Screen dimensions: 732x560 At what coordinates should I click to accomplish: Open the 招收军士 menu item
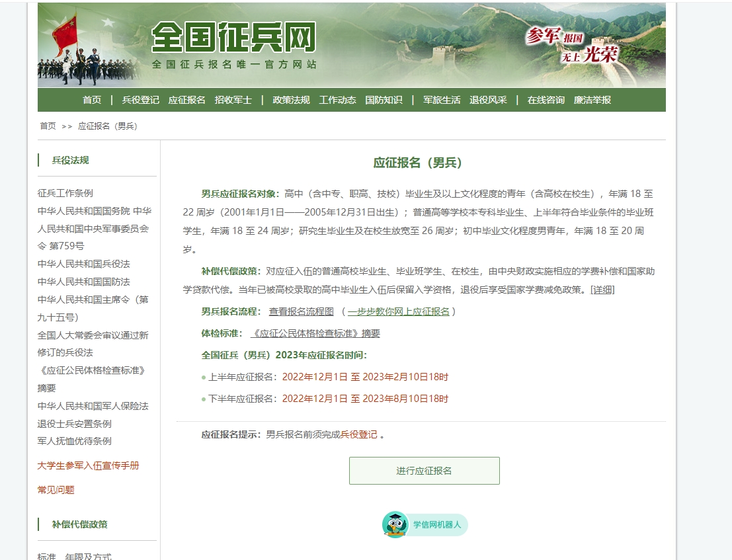pyautogui.click(x=233, y=100)
